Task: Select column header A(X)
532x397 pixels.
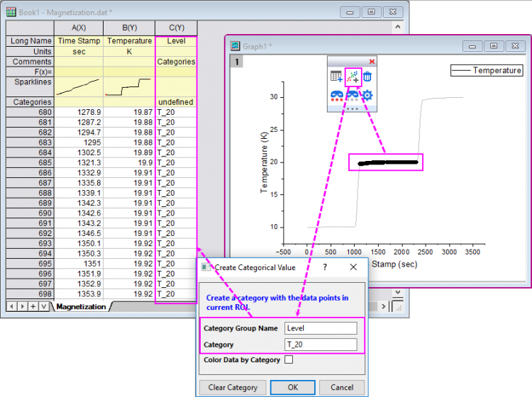Action: (79, 28)
